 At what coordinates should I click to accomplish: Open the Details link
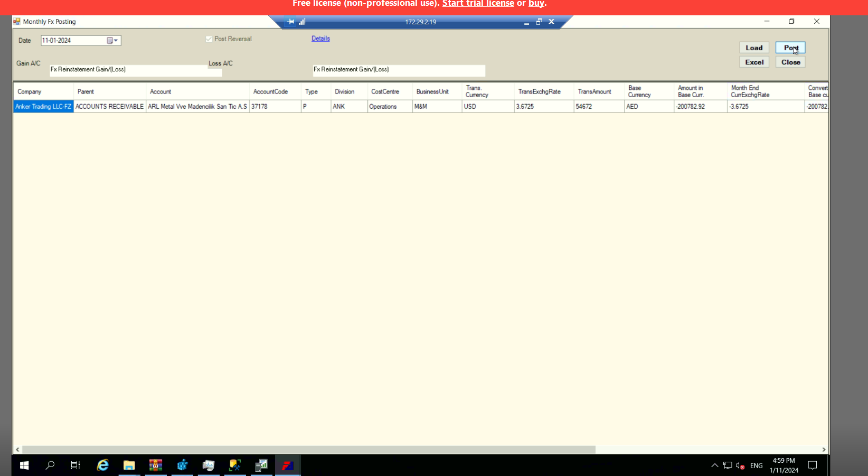point(320,39)
